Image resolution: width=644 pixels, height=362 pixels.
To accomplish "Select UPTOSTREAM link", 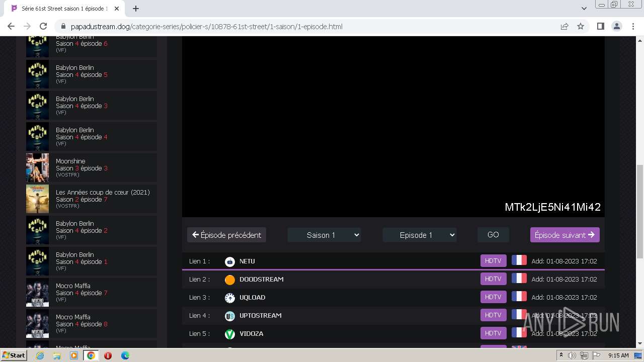I will [393, 315].
